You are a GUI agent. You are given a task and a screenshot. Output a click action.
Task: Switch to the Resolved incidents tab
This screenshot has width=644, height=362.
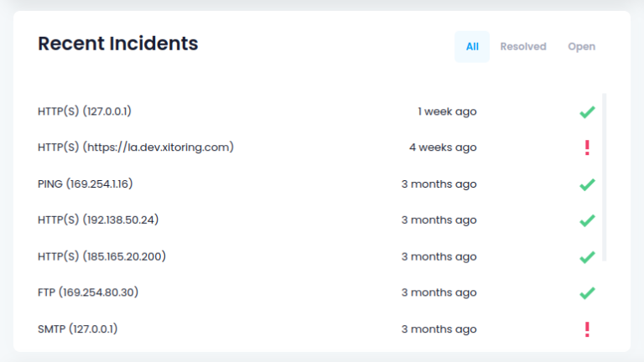point(523,47)
